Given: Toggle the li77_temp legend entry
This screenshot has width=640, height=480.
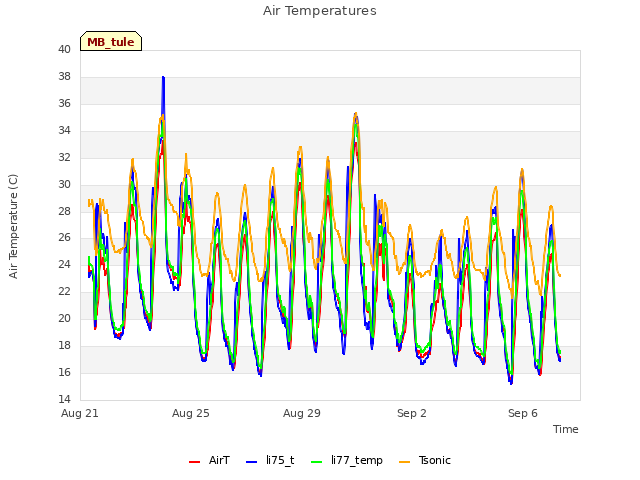Looking at the screenshot, I should 347,460.
